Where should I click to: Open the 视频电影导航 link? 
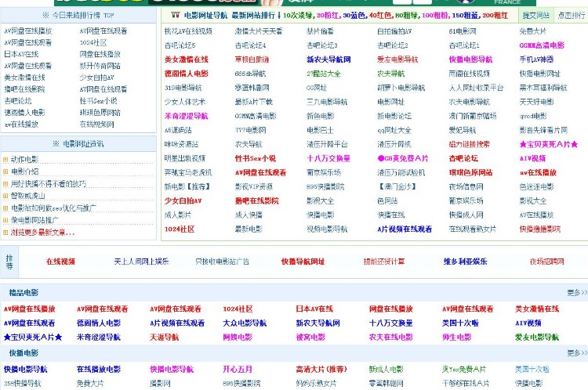[x=327, y=229]
